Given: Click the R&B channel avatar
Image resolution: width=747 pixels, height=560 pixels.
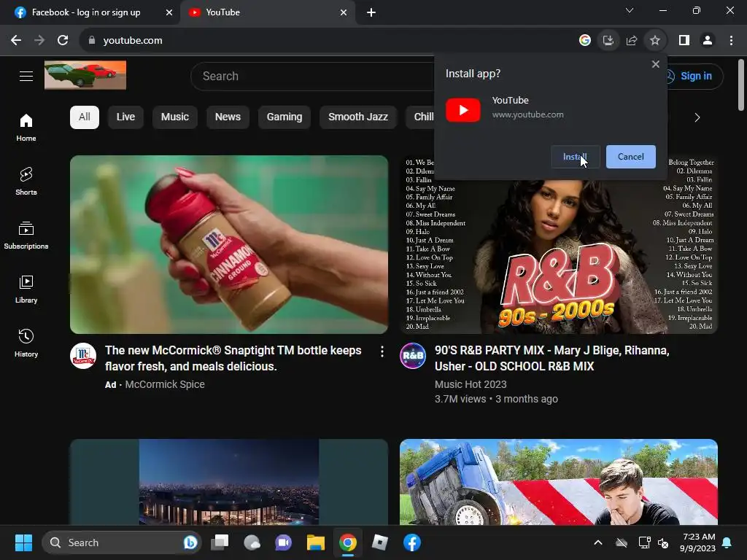Looking at the screenshot, I should (413, 356).
